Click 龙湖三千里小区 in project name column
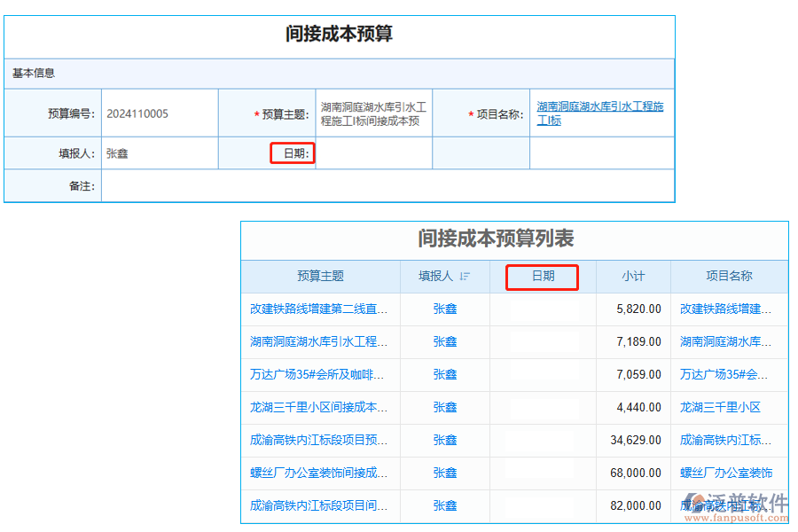Screen dimensions: 798x532 [x=720, y=408]
